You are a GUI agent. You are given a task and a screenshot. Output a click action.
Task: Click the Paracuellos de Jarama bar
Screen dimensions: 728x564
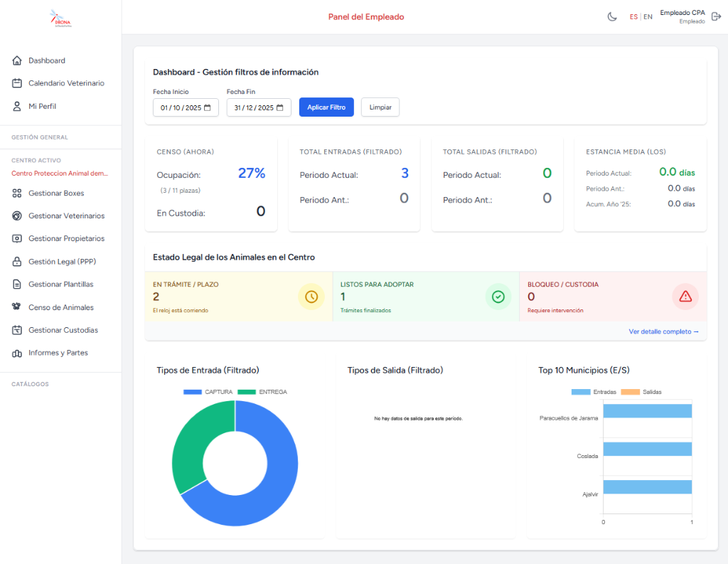648,410
